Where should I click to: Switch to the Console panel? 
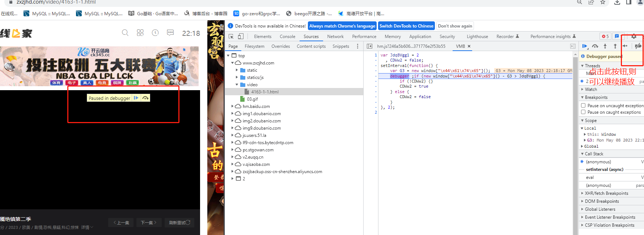(x=288, y=37)
